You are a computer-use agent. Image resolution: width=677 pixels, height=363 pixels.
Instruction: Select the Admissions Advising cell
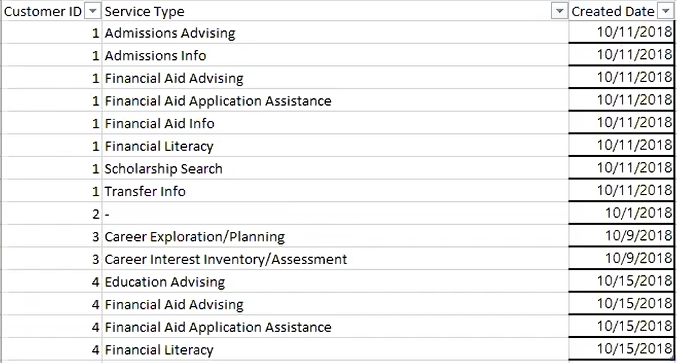(335, 33)
